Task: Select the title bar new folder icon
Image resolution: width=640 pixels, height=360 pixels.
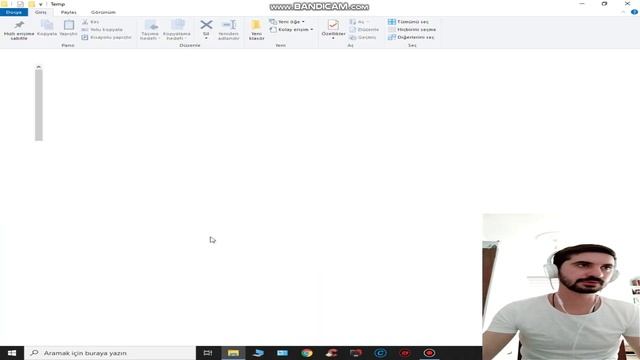Action: point(31,4)
